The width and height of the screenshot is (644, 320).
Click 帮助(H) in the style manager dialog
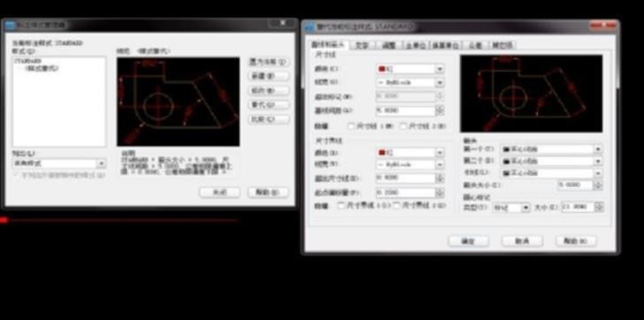tap(268, 193)
